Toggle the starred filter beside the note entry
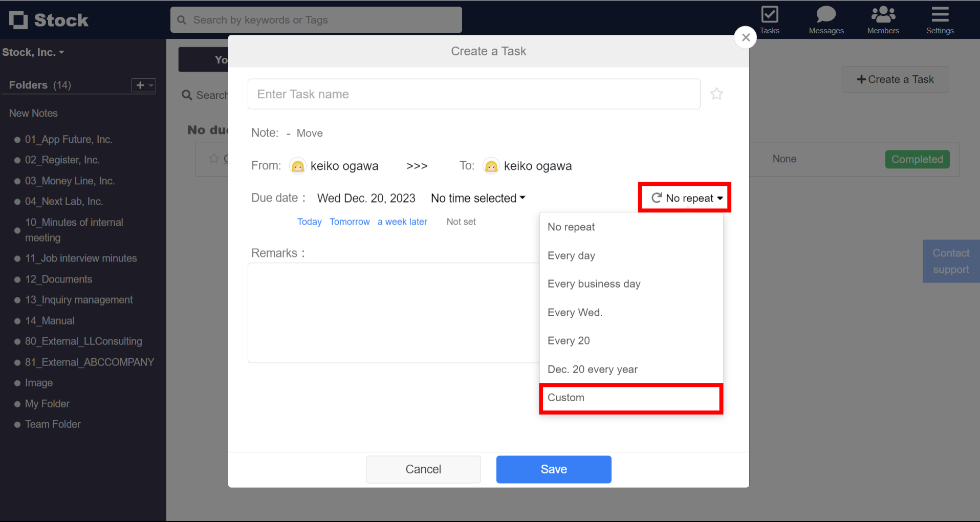Viewport: 980px width, 522px height. click(213, 159)
